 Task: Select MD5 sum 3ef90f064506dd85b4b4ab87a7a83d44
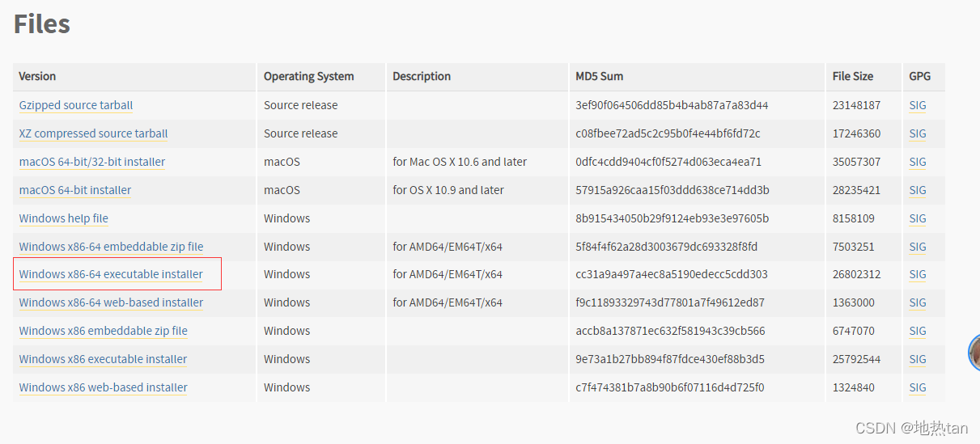pyautogui.click(x=672, y=105)
